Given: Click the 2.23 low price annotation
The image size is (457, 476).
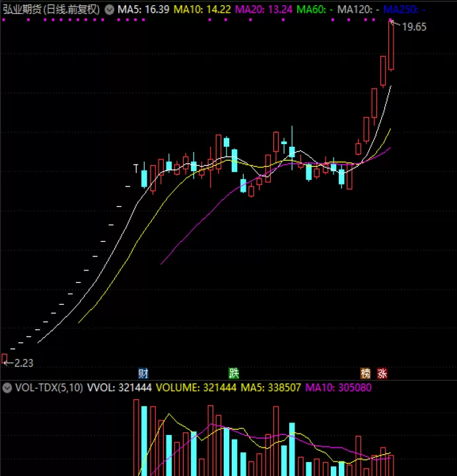Looking at the screenshot, I should pos(24,363).
